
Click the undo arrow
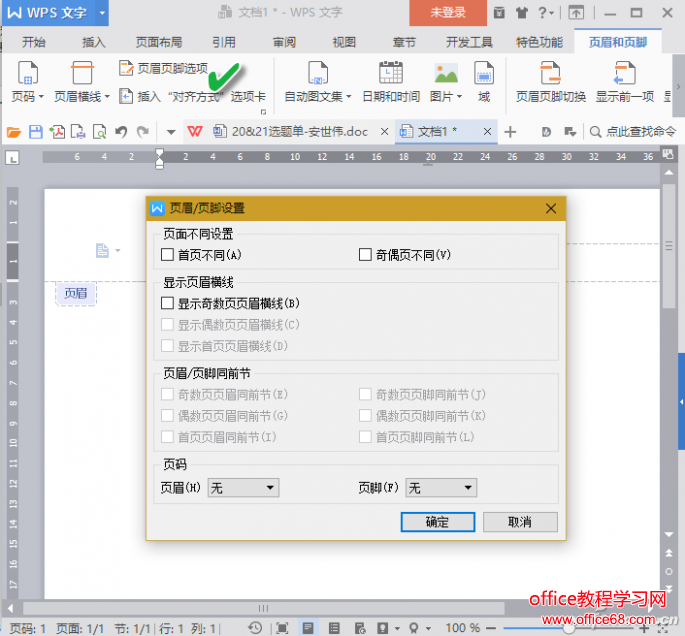point(121,132)
